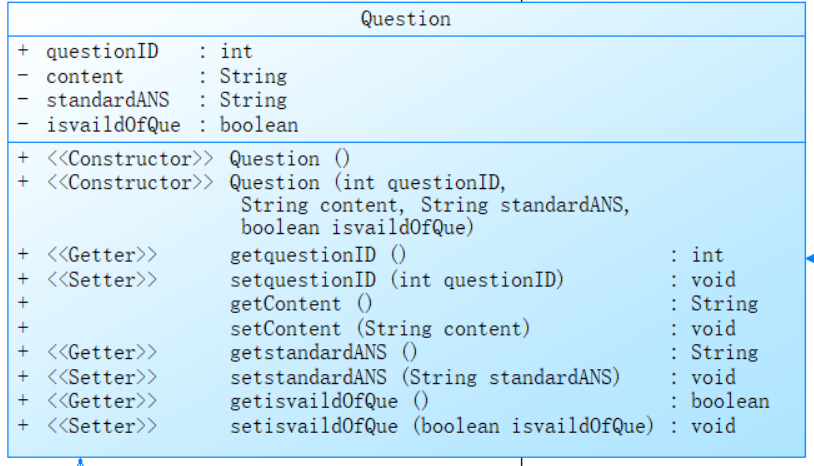Select the getContent () operation
This screenshot has width=814, height=466.
pos(301,304)
